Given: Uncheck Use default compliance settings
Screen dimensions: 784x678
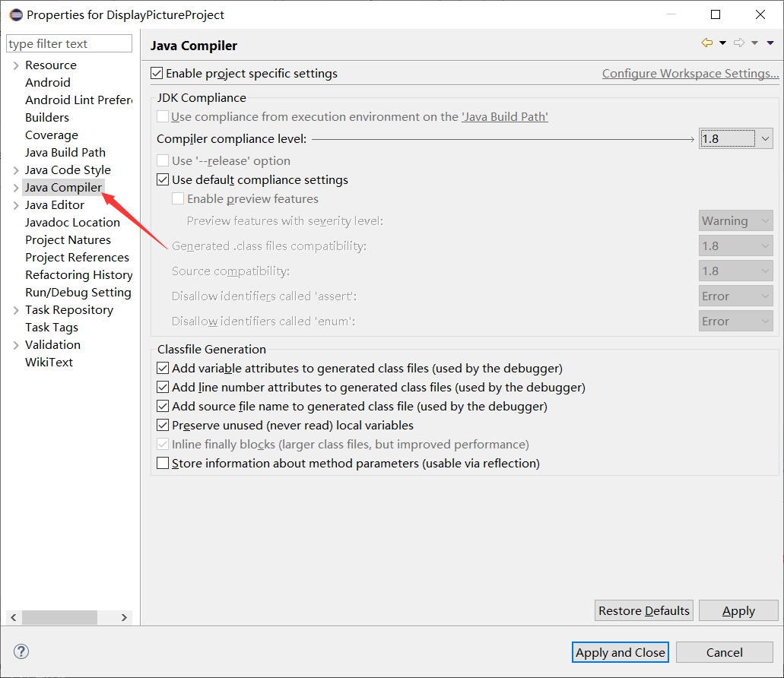Looking at the screenshot, I should (163, 179).
